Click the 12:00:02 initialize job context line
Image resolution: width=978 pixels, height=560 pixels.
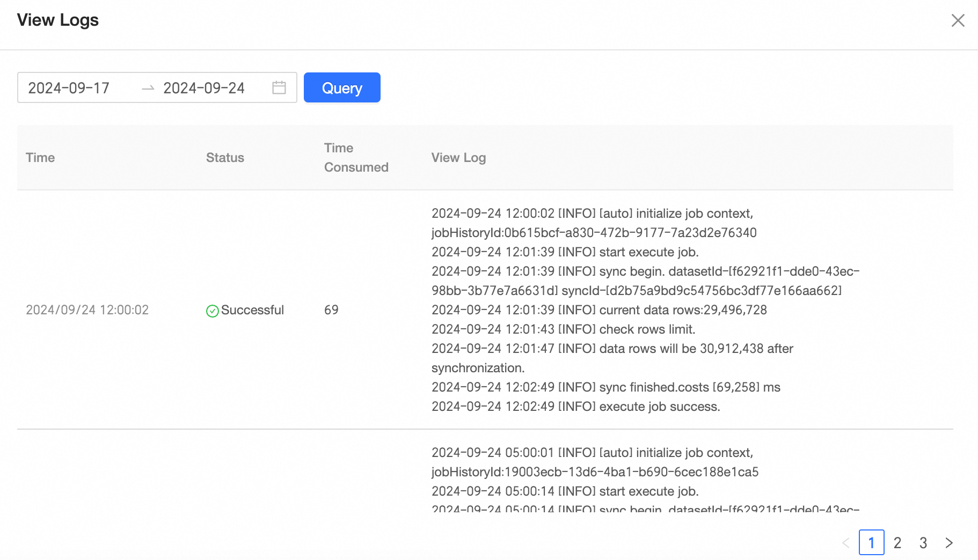(x=593, y=213)
